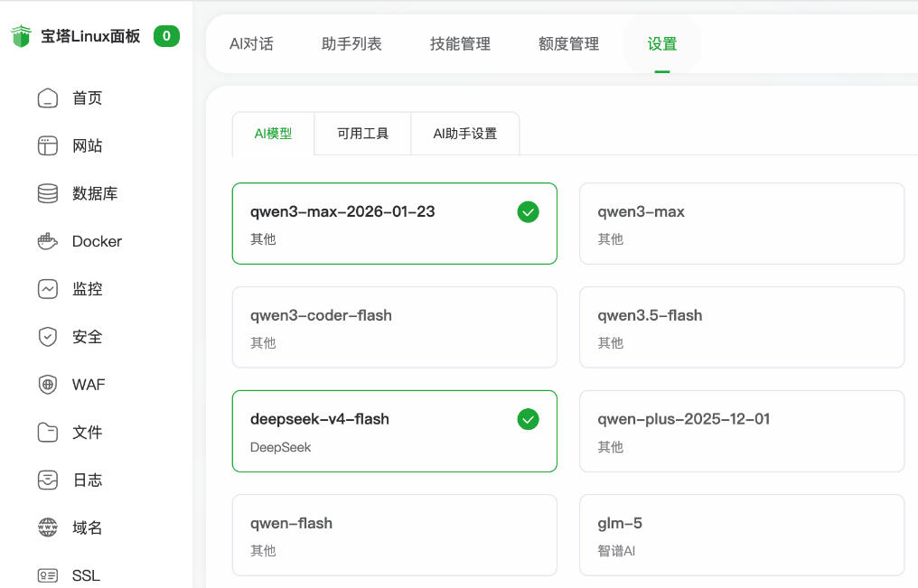The width and height of the screenshot is (918, 588).
Task: Click the Domain globe icon
Action: pyautogui.click(x=48, y=528)
